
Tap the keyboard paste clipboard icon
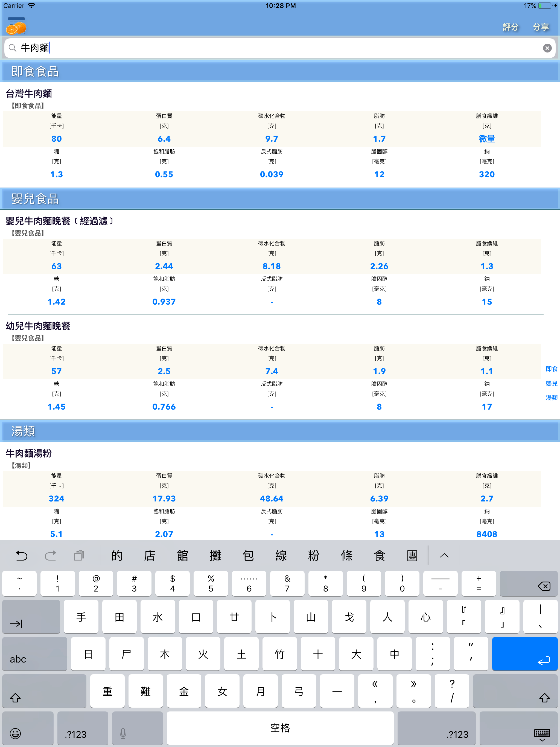pos(79,555)
